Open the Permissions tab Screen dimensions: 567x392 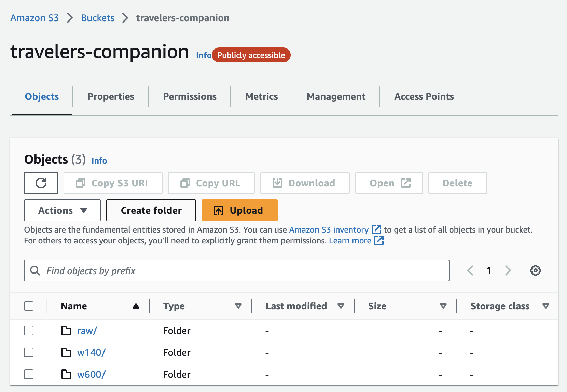[190, 97]
